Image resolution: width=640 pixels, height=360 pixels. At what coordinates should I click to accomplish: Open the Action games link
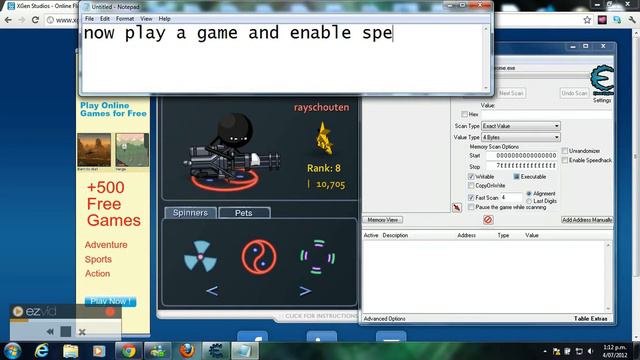(x=98, y=274)
